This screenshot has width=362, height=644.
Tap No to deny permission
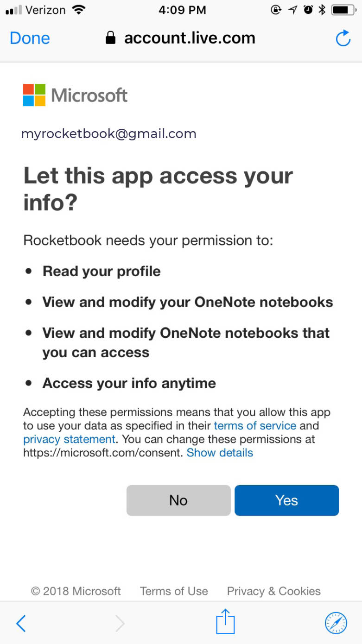(x=178, y=500)
